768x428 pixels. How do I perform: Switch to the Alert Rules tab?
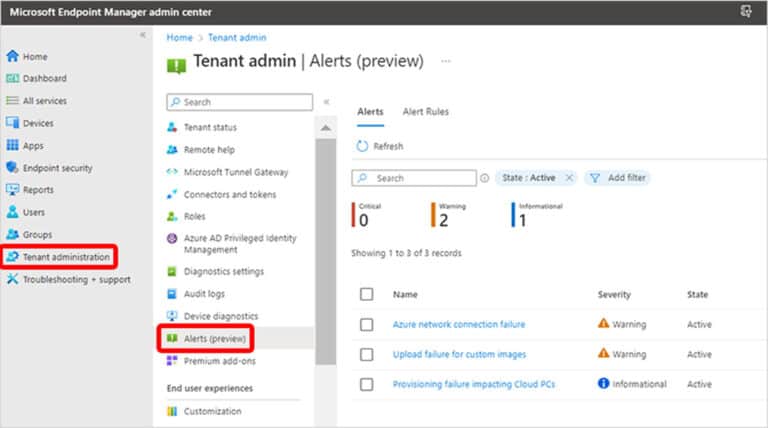click(x=426, y=112)
